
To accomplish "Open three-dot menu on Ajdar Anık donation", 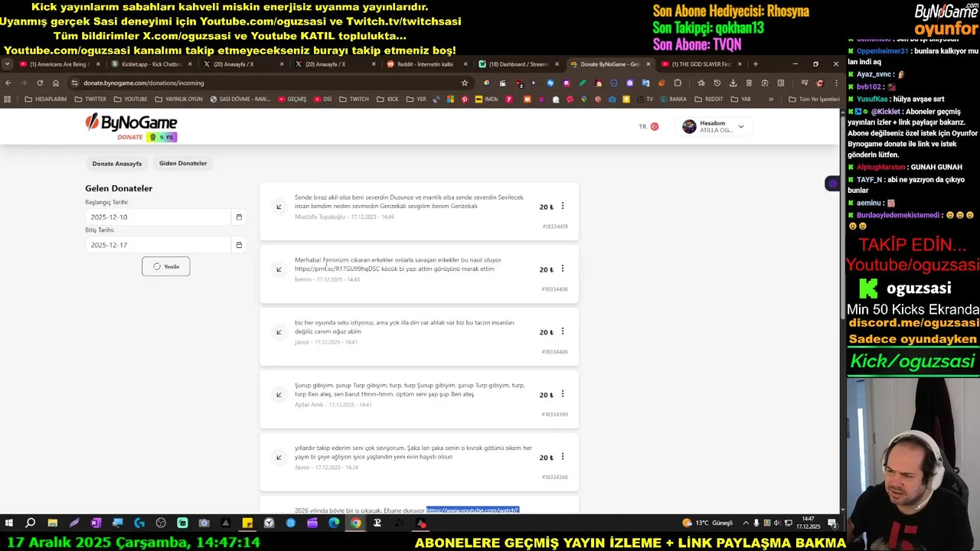I will [563, 394].
